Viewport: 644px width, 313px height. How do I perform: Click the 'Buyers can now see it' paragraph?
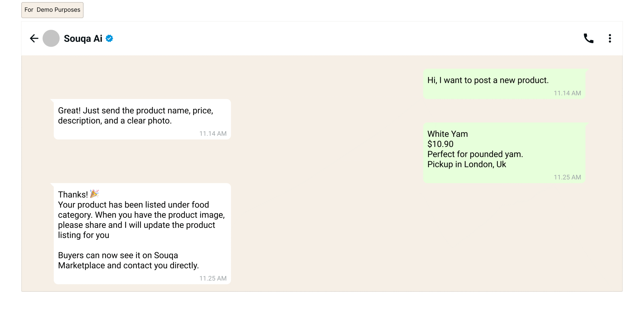[128, 260]
